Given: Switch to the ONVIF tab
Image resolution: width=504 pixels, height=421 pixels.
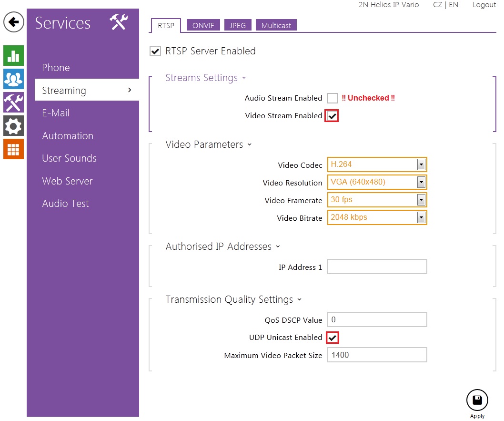Looking at the screenshot, I should [203, 26].
